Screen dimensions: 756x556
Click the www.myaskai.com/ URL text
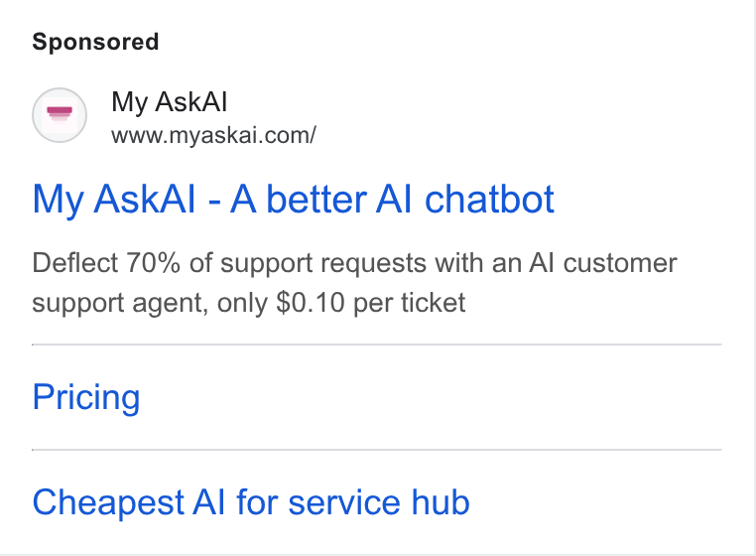pyautogui.click(x=213, y=135)
